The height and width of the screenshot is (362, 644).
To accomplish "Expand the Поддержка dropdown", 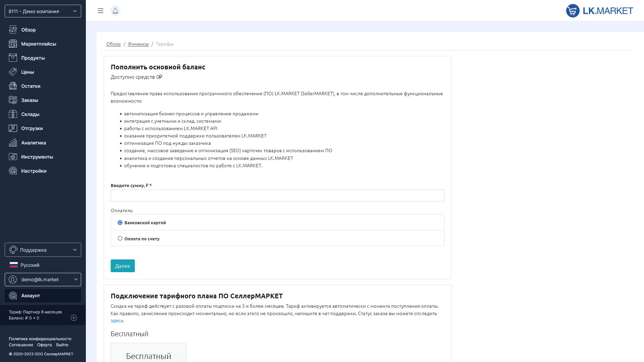I will (x=43, y=250).
